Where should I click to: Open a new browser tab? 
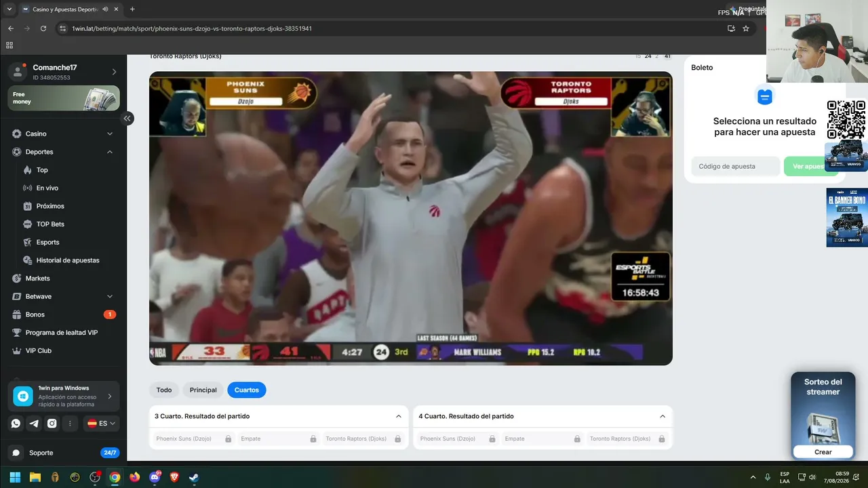click(132, 9)
